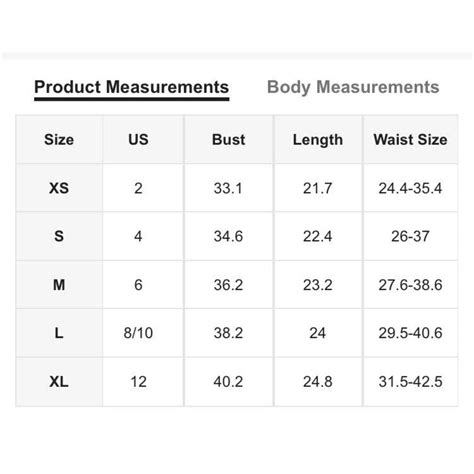The height and width of the screenshot is (474, 474).
Task: Click the 24.4-35.4 waist size cell
Action: pos(410,188)
